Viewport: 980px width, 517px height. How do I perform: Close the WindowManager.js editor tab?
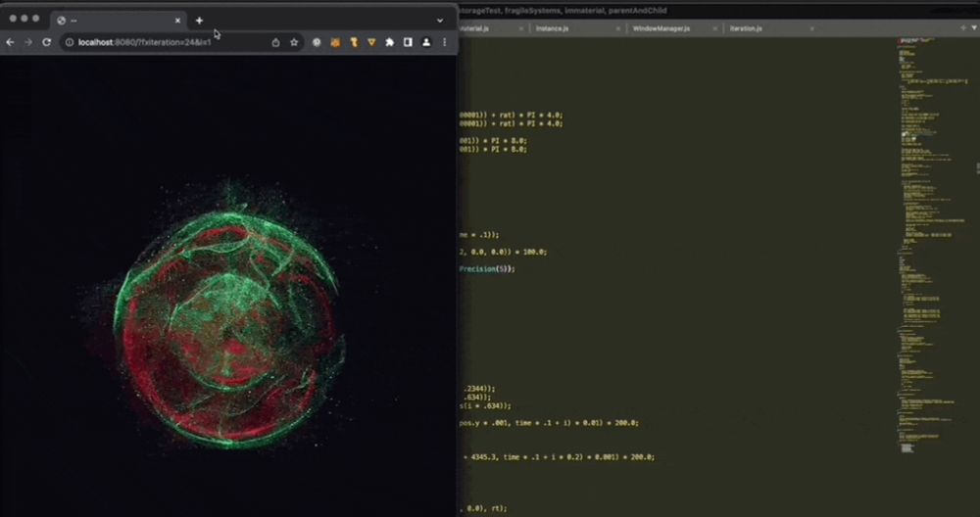tap(715, 28)
